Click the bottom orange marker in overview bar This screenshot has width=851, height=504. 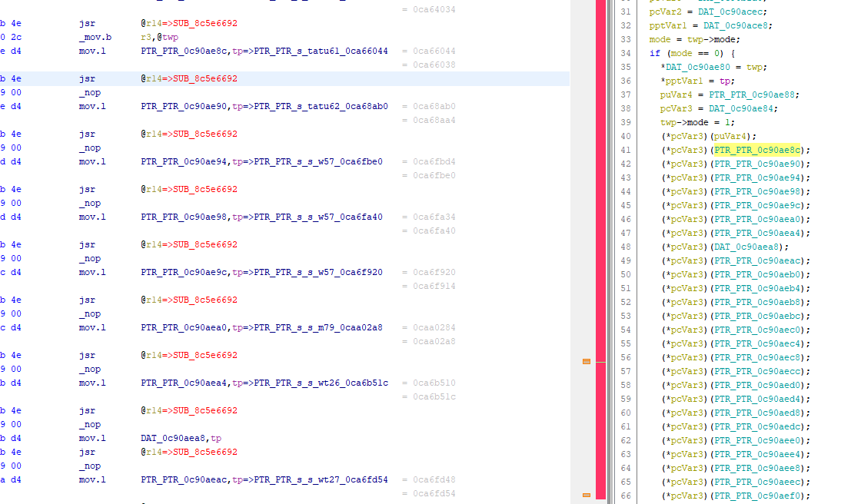(586, 495)
